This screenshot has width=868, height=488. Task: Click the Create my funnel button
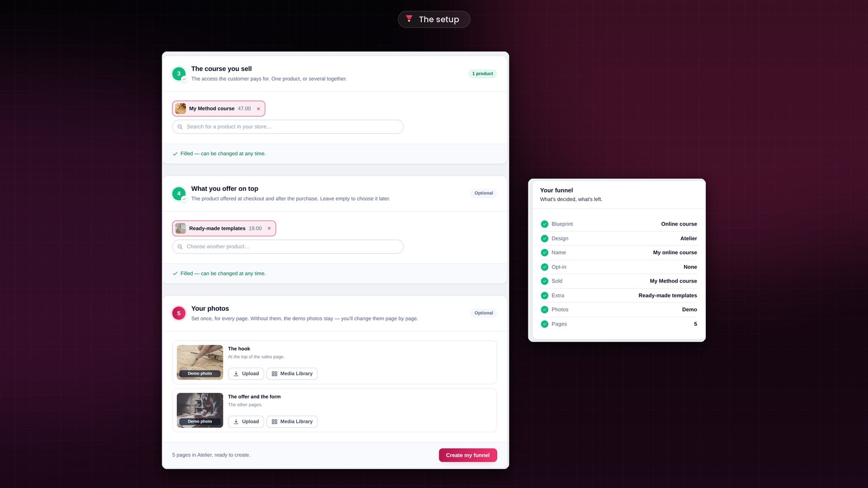pos(468,455)
